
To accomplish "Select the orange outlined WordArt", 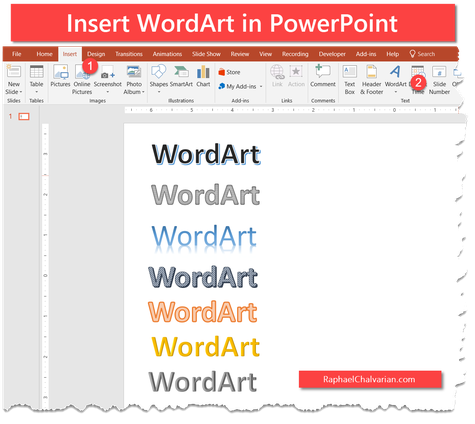I will point(203,312).
